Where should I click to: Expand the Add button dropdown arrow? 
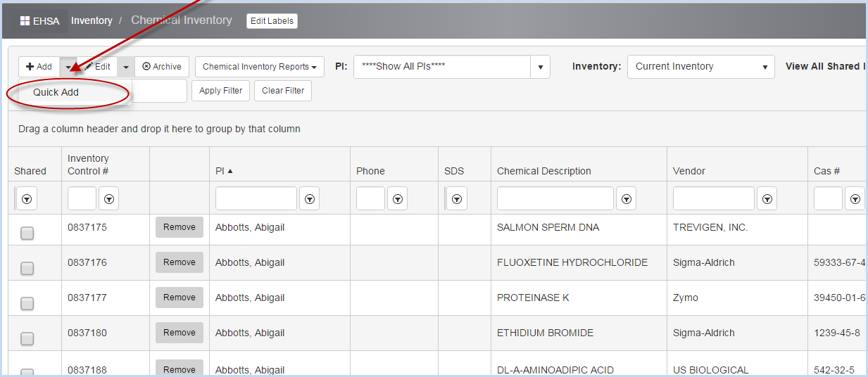click(x=68, y=67)
